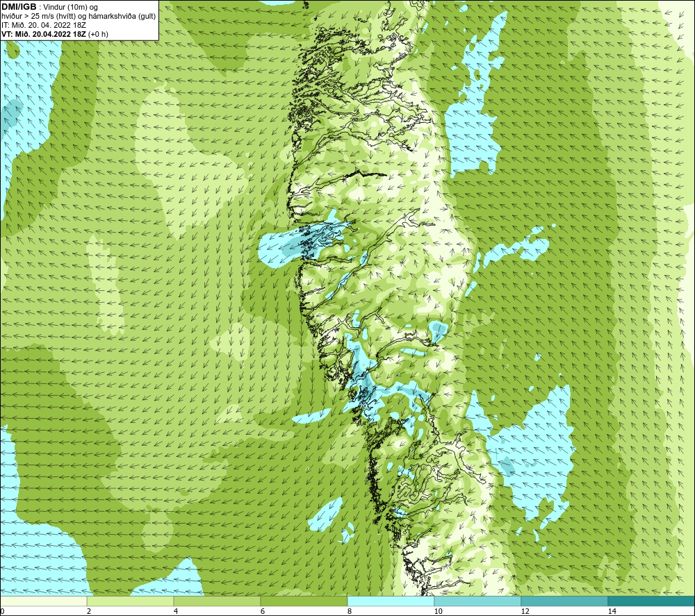This screenshot has width=695, height=616.
Task: Click the scale label 0
Action: 2,611
